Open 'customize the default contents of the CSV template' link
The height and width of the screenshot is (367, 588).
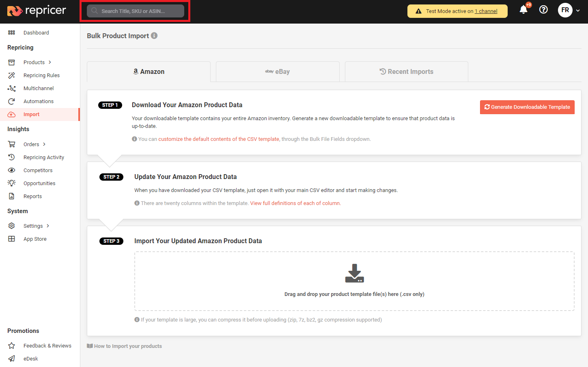(x=219, y=139)
